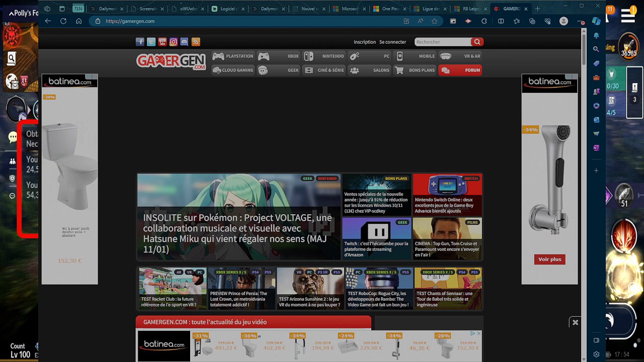Image resolution: width=644 pixels, height=362 pixels.
Task: Open new tab with the plus icon
Action: click(x=537, y=9)
